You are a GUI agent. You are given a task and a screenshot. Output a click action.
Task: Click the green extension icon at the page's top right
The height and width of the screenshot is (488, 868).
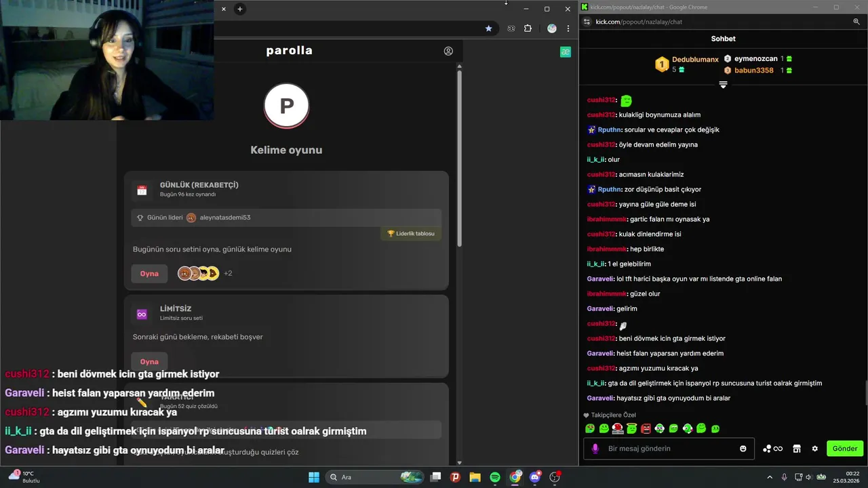click(566, 52)
